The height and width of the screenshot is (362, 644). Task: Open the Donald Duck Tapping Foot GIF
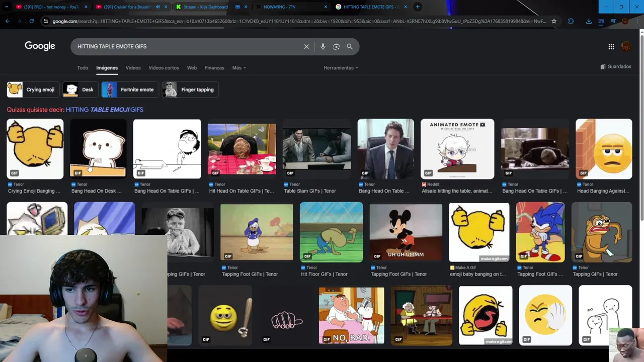(257, 232)
